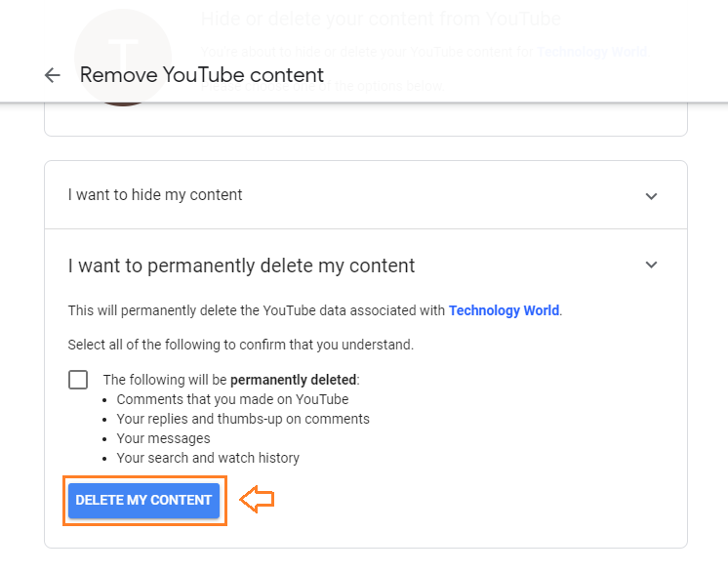Screen dimensions: 728x572
Task: Open the Technology World channel link
Action: tap(504, 310)
